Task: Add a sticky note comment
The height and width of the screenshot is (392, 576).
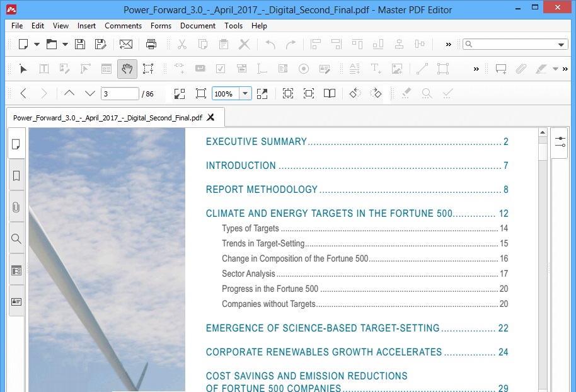Action: click(x=501, y=69)
